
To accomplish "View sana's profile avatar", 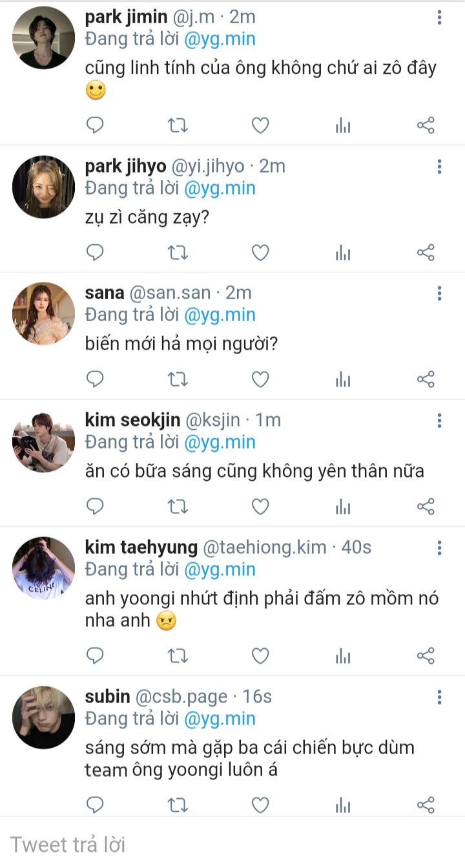I will (x=44, y=313).
